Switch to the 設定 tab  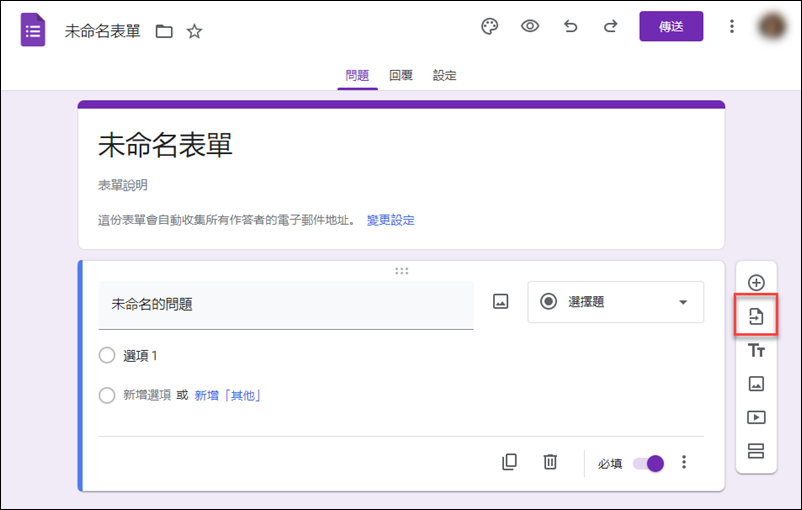click(x=444, y=76)
